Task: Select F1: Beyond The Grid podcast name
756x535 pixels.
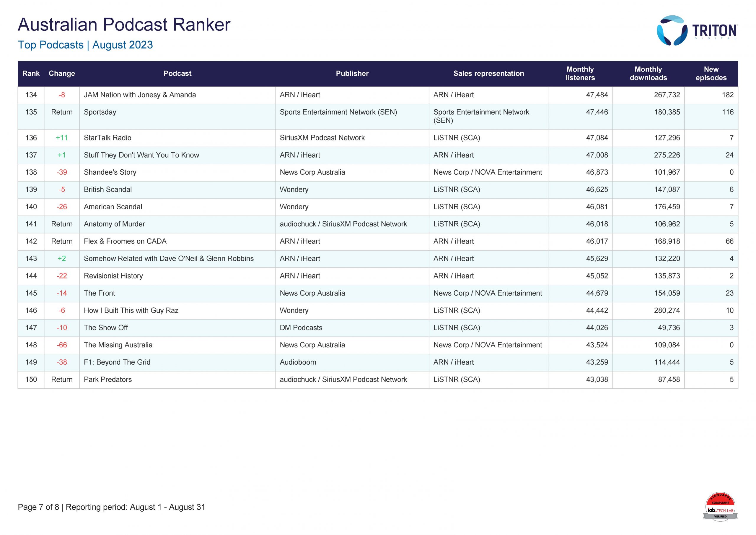Action: coord(117,362)
